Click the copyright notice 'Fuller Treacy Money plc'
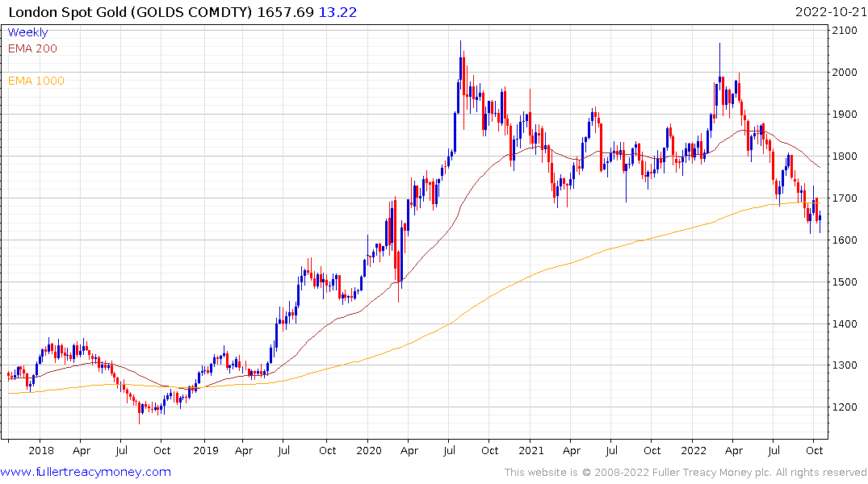Image resolution: width=868 pixels, height=484 pixels. pos(713,473)
